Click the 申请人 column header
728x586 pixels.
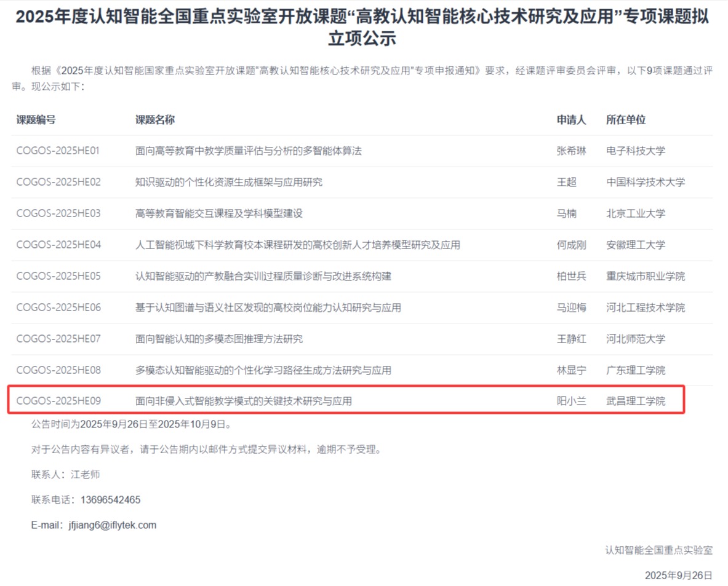(572, 120)
